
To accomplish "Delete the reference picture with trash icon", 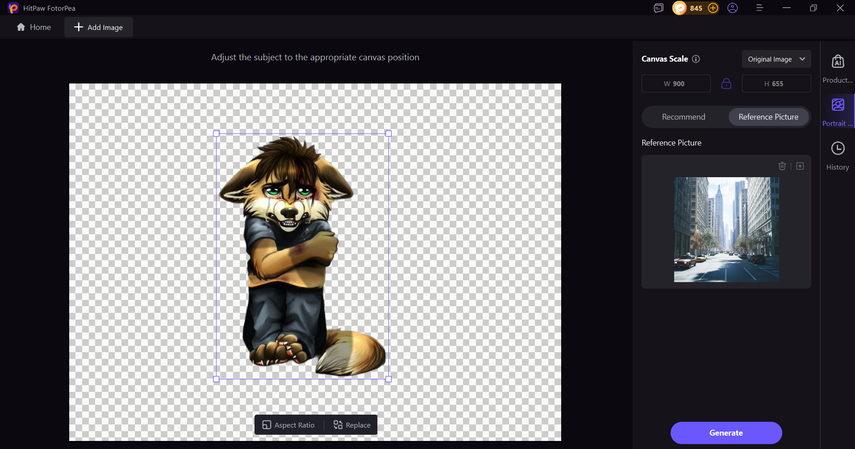I will click(782, 166).
